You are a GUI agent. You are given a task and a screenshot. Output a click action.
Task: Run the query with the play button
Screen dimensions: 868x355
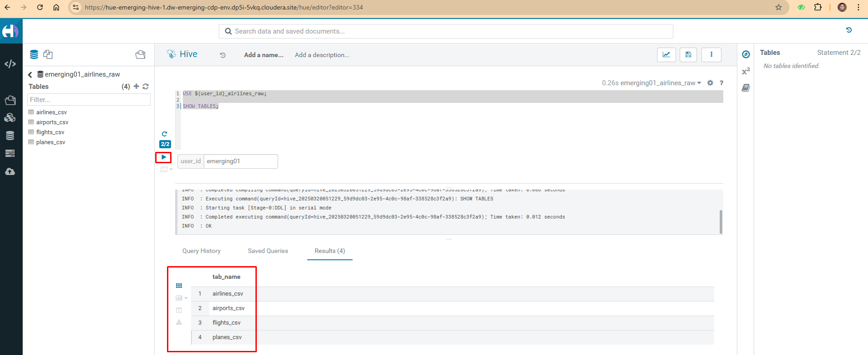click(x=163, y=157)
